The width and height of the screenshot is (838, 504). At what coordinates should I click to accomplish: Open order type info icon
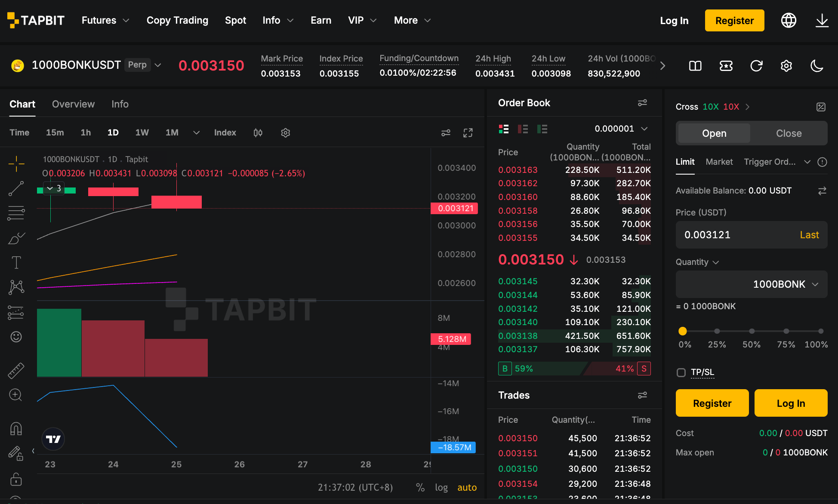pyautogui.click(x=822, y=162)
